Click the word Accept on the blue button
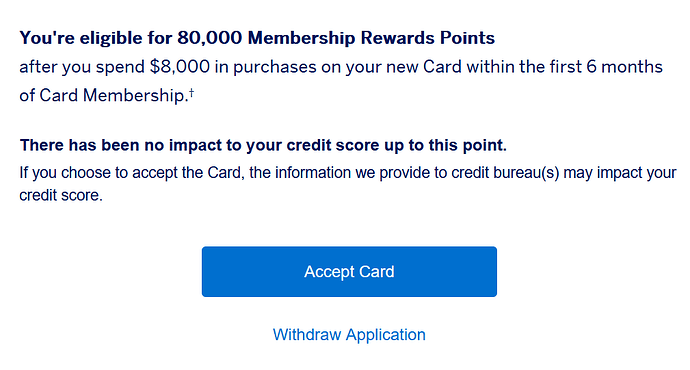This screenshot has height=370, width=690. pos(329,272)
